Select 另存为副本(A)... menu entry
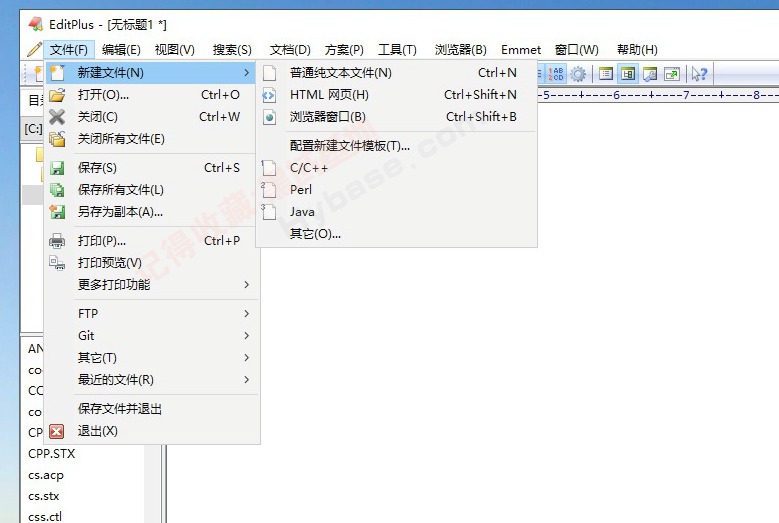Screen dimensions: 779x523 point(151,212)
